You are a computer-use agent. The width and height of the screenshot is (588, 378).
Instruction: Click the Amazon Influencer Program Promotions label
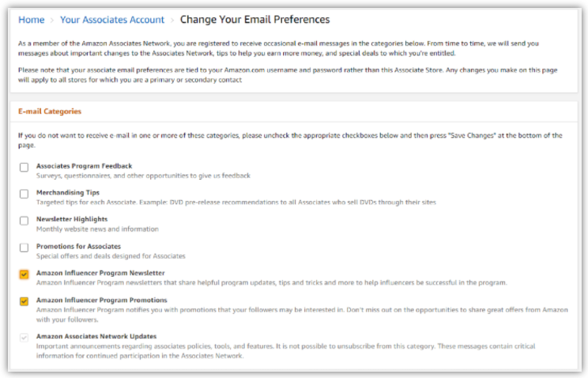[102, 301]
